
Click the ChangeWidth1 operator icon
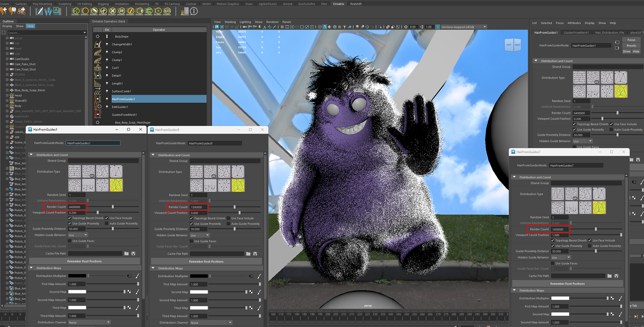coord(98,44)
